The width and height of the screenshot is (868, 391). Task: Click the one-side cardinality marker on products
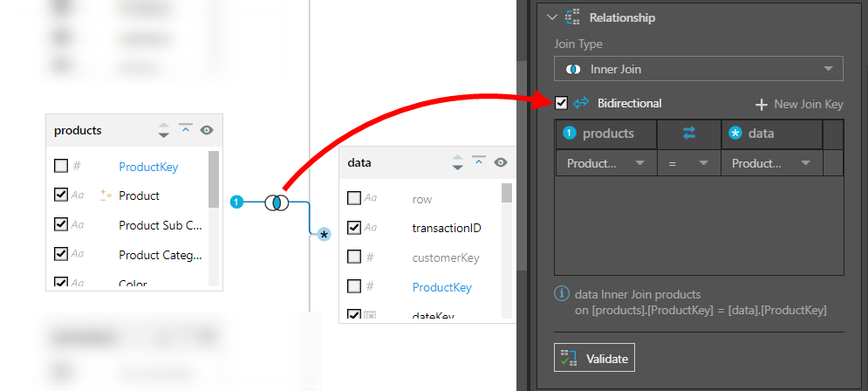[236, 202]
